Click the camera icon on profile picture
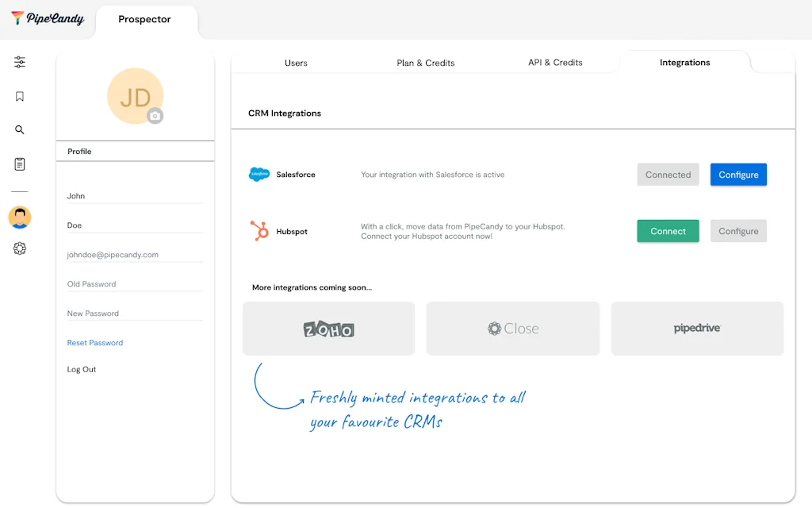 point(155,116)
